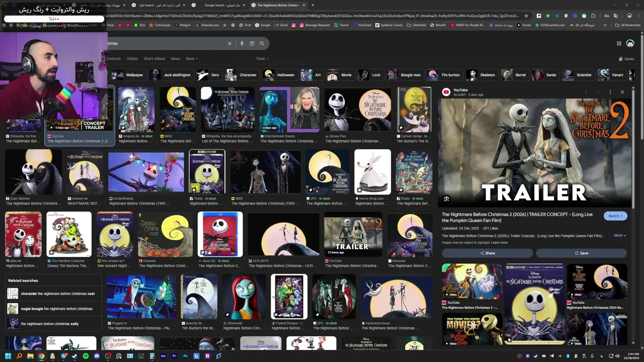Image resolution: width=644 pixels, height=362 pixels.
Task: Filter by the Barrel chip
Action: [514, 75]
